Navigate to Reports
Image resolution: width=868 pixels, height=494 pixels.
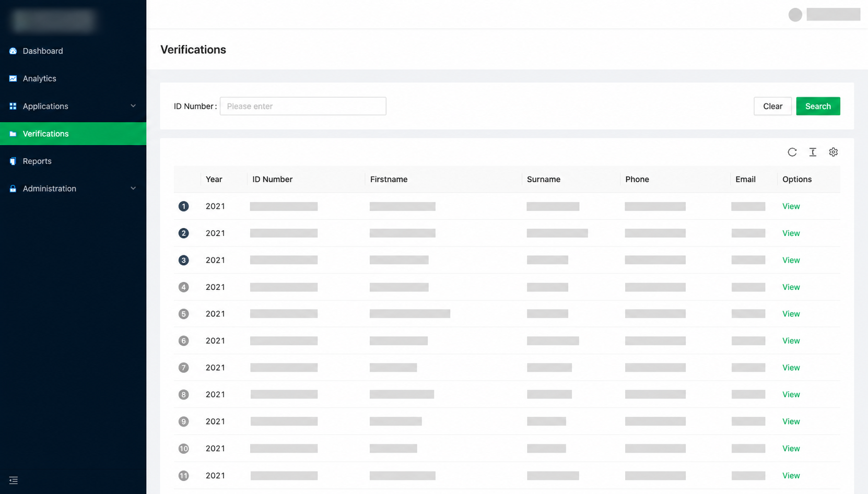tap(73, 161)
